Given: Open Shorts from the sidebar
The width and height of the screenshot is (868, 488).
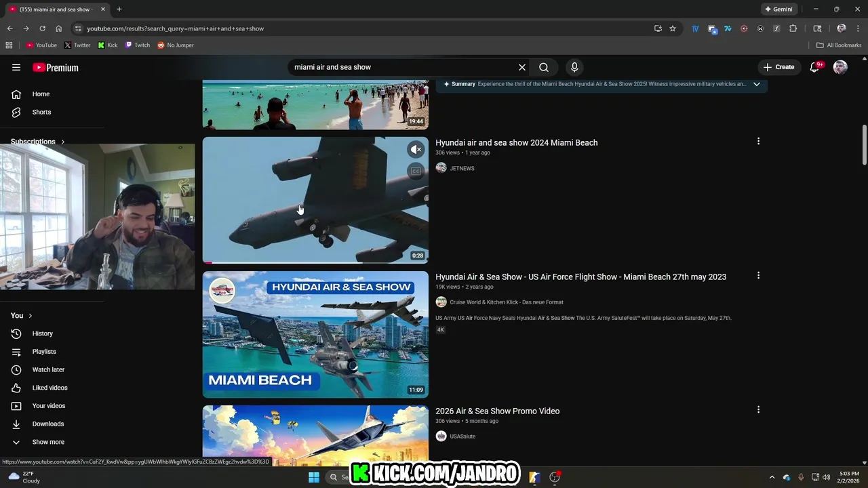Looking at the screenshot, I should coord(41,112).
